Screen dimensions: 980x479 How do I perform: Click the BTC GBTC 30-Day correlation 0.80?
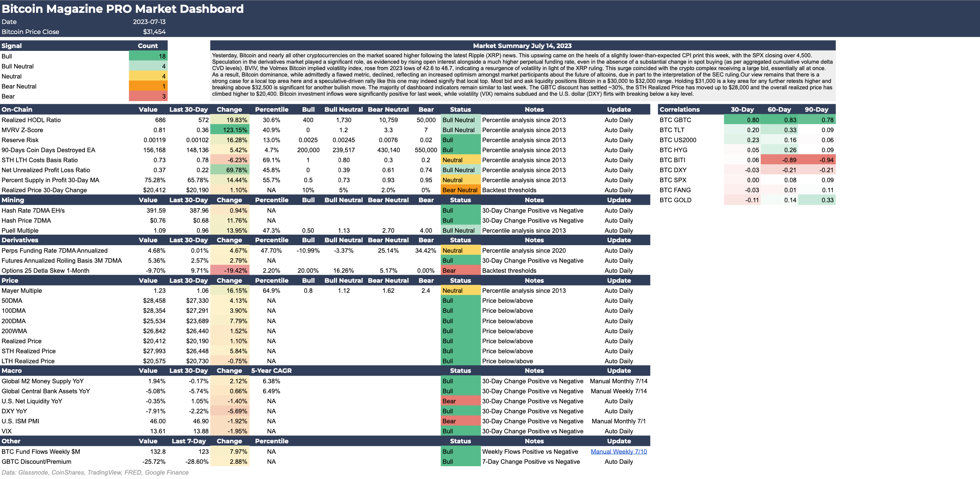tap(742, 120)
